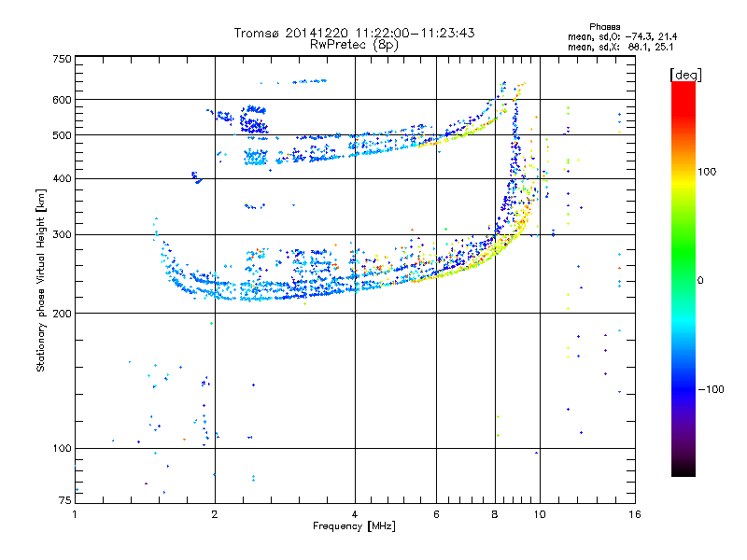Click y-axis tick label '200'
This screenshot has width=747, height=560.
coord(63,314)
